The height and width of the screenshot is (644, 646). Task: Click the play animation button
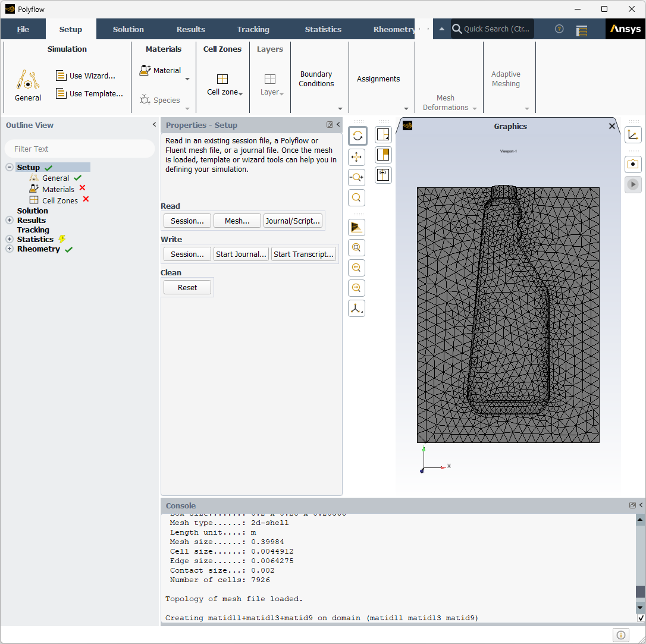[633, 184]
